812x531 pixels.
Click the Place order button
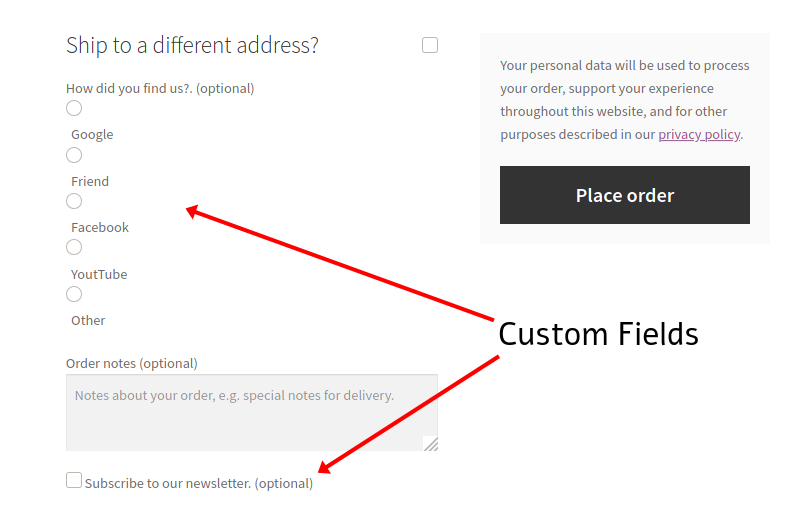pyautogui.click(x=625, y=195)
